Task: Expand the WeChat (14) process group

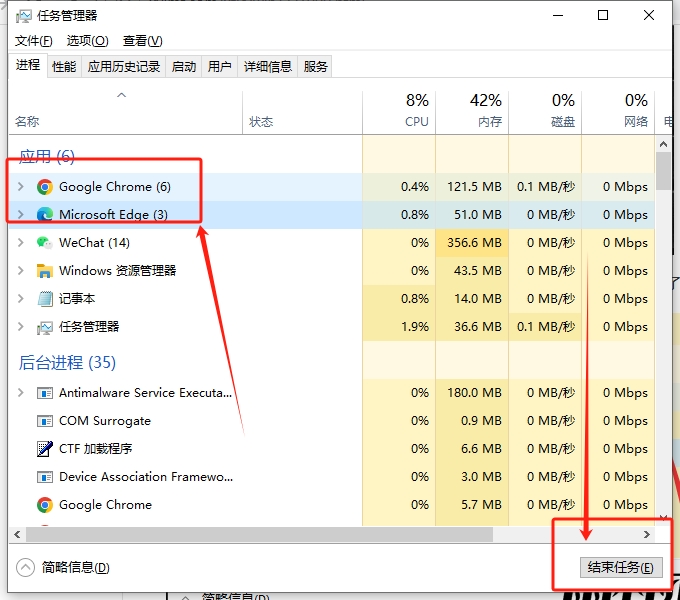Action: pyautogui.click(x=21, y=243)
